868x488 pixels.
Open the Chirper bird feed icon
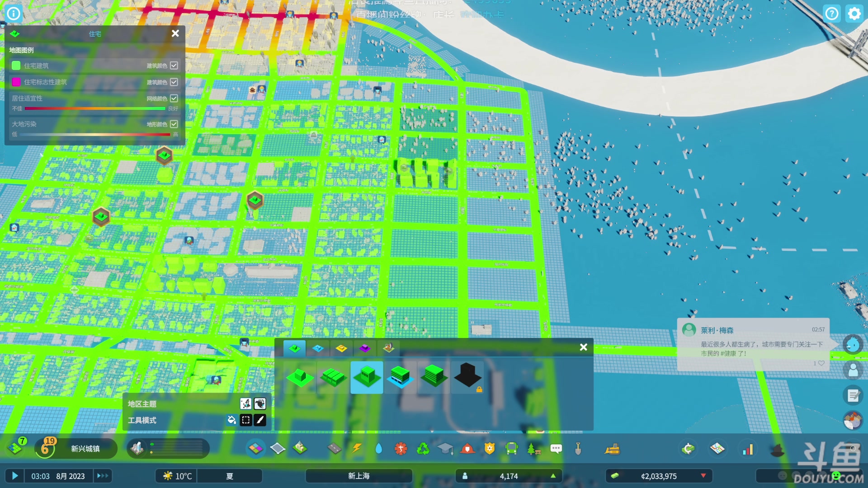coord(853,345)
